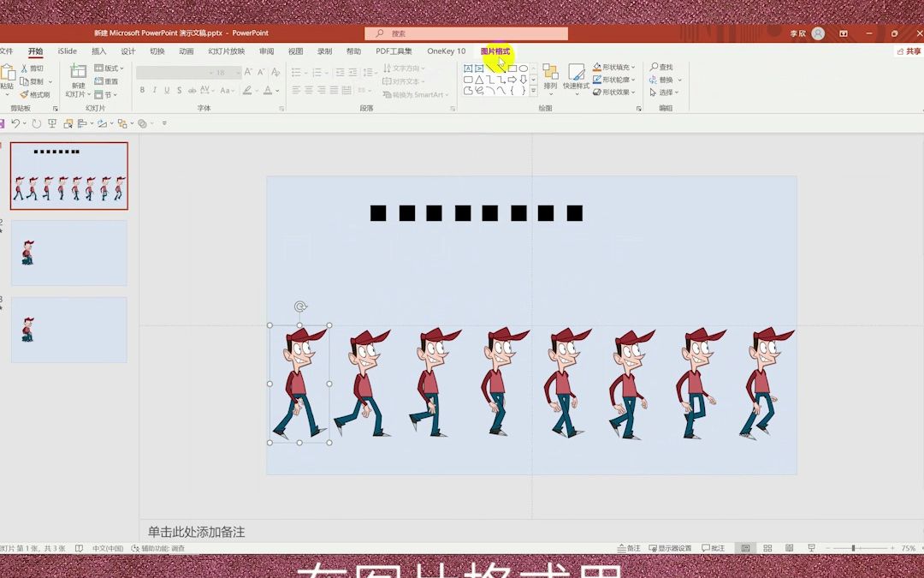This screenshot has width=924, height=578.
Task: Enable underline formatting
Action: pos(168,89)
